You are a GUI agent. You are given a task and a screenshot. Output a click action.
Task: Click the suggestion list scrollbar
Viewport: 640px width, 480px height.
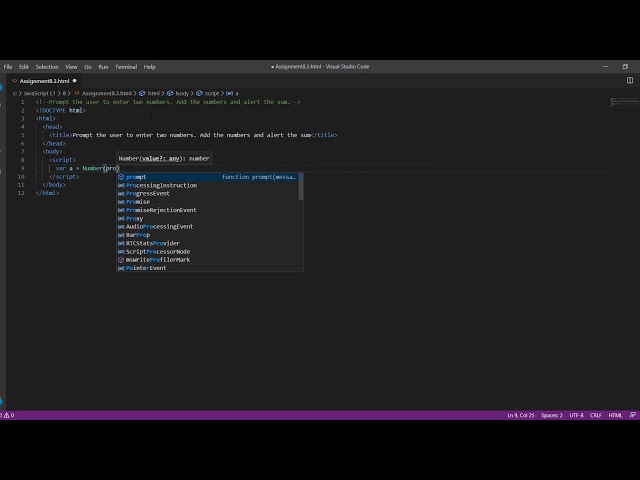pyautogui.click(x=301, y=187)
